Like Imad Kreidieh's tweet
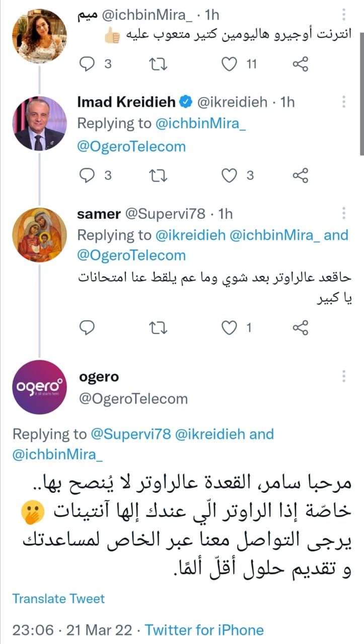The height and width of the screenshot is (644, 364). coord(230,175)
